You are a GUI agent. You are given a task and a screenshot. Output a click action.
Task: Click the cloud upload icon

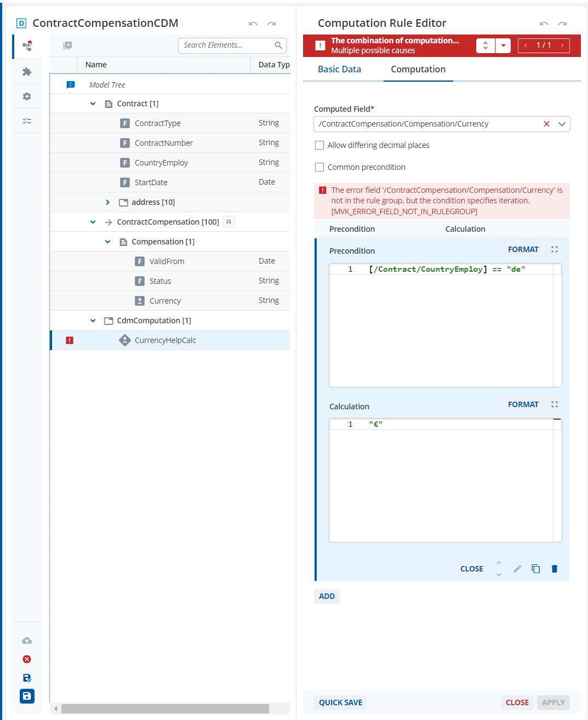tap(27, 641)
